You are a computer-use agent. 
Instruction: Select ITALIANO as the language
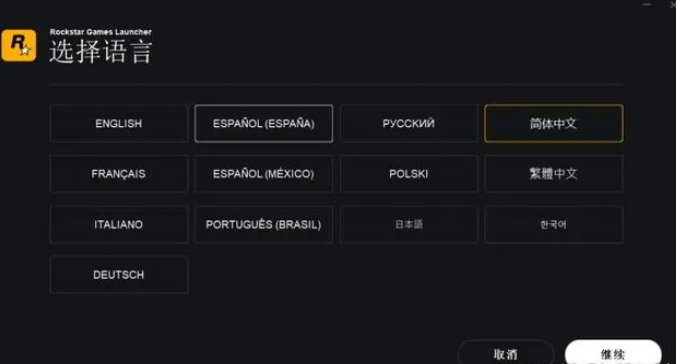(x=119, y=224)
